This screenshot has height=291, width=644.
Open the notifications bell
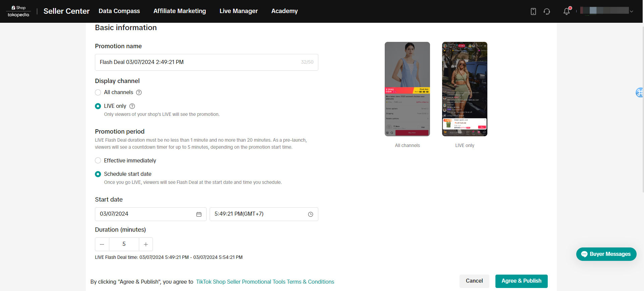pos(567,11)
